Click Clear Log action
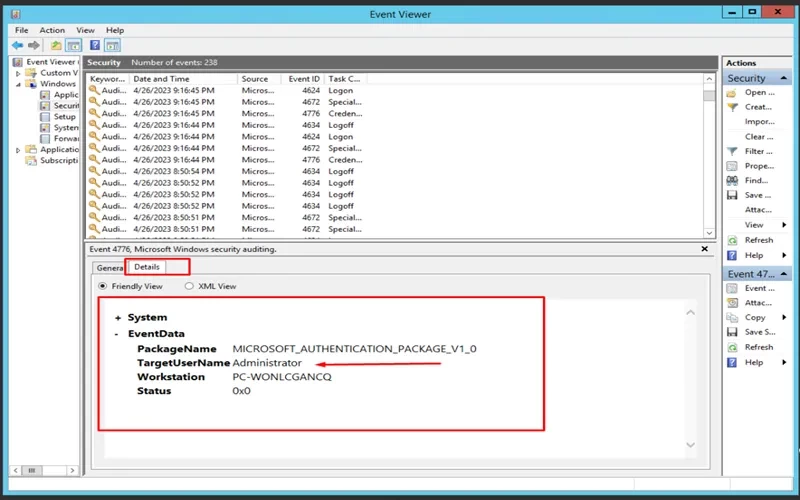The height and width of the screenshot is (500, 800). pyautogui.click(x=759, y=137)
